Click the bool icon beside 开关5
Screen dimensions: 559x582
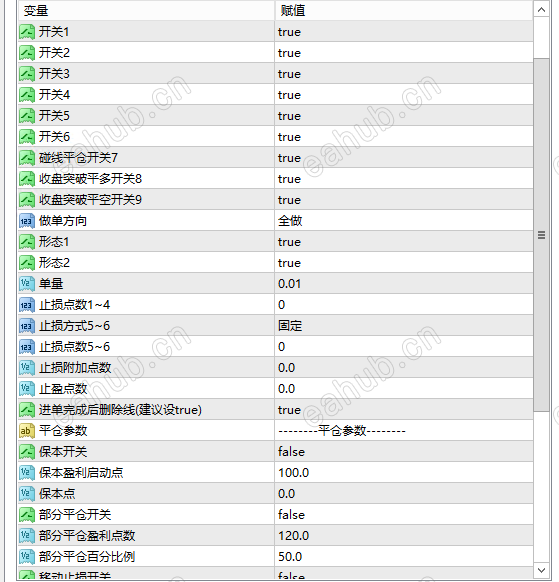[x=27, y=116]
